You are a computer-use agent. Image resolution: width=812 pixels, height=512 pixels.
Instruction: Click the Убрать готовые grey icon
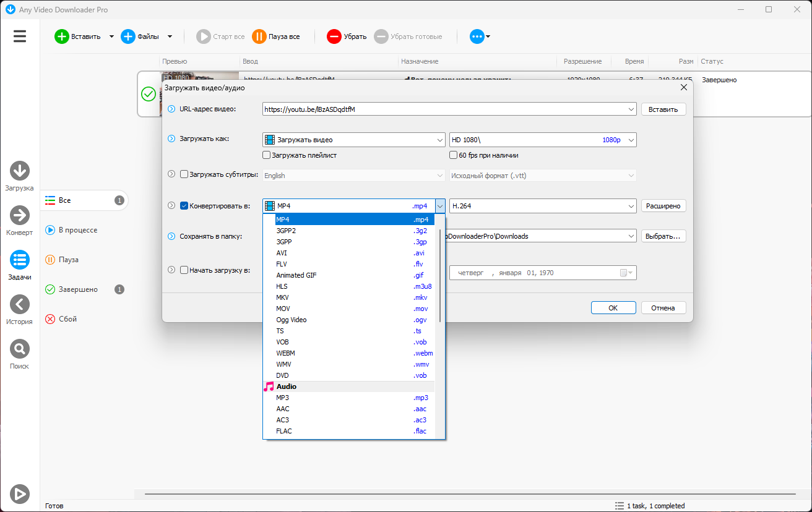[381, 36]
